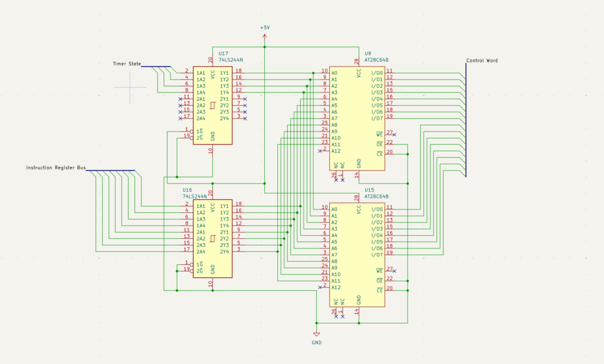
Task: Select the U17 reference designator text
Action: [224, 54]
